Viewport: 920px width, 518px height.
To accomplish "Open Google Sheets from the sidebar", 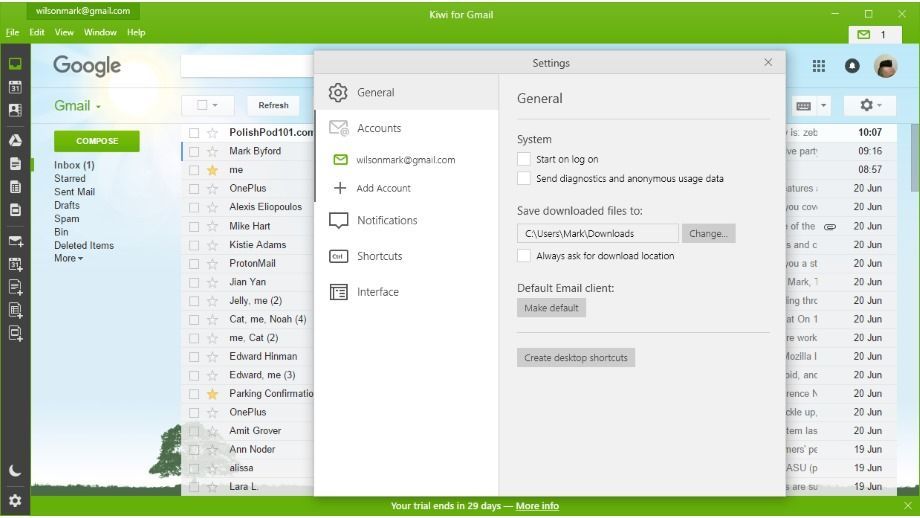I will tap(15, 187).
